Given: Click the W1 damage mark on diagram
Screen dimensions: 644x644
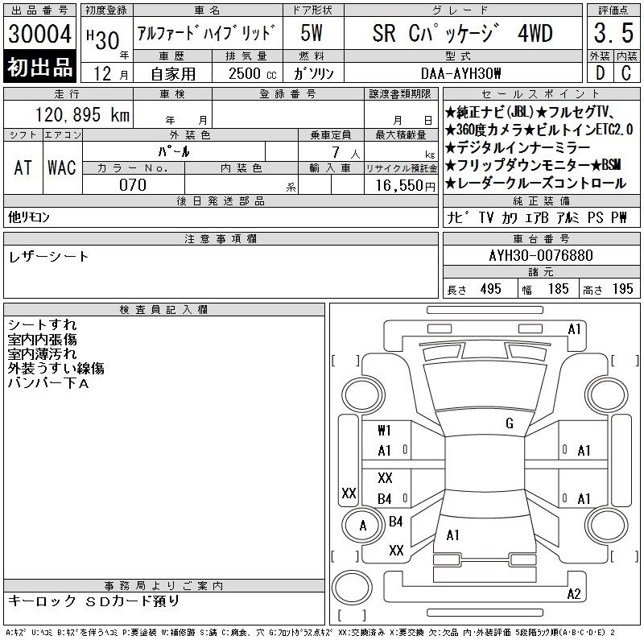Looking at the screenshot, I should pos(385,431).
